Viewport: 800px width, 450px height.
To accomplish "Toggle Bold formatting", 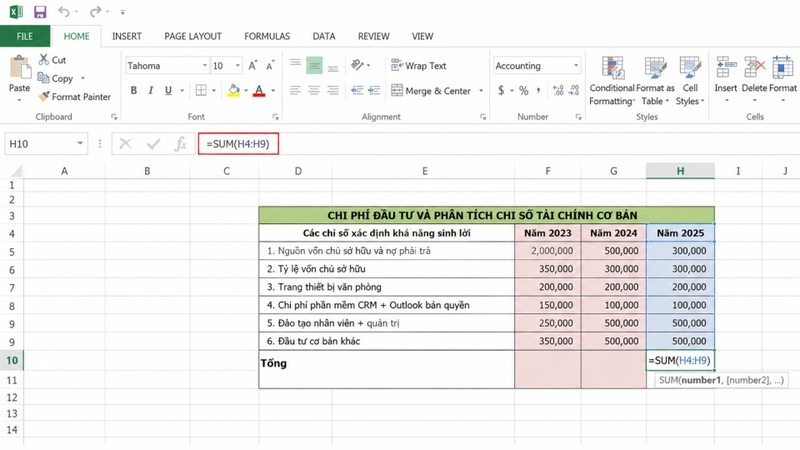I will pos(134,91).
